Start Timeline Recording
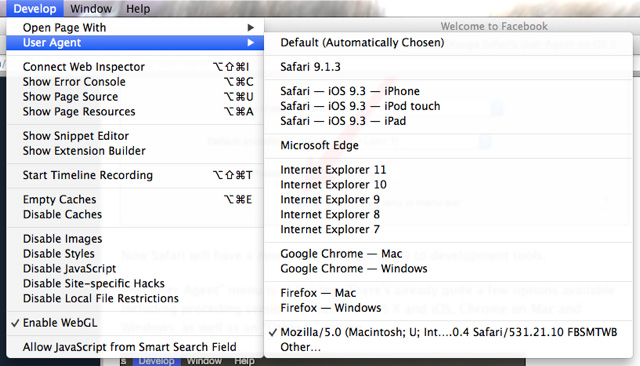Image resolution: width=640 pixels, height=366 pixels. 135,175
